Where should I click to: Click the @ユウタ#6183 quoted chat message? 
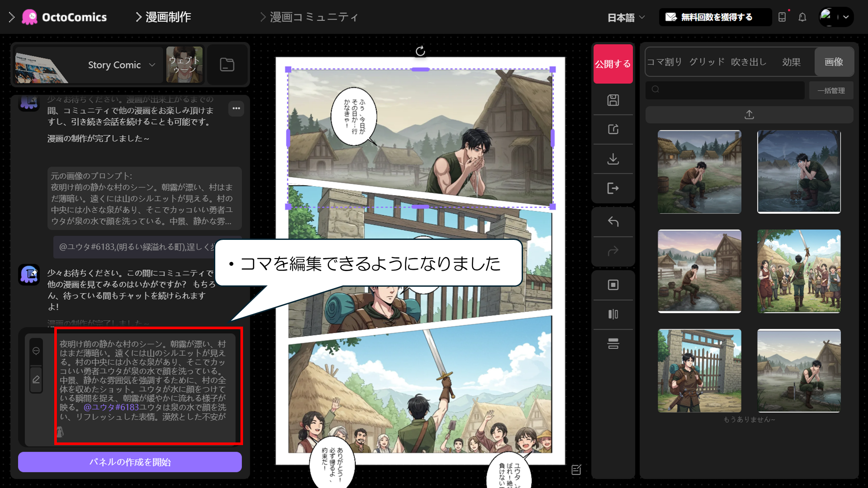coord(148,247)
